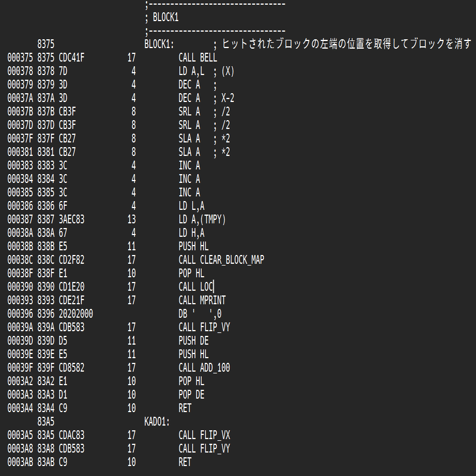Click the CALL FLIP_VX instruction
Image resolution: width=476 pixels, height=476 pixels.
205,436
